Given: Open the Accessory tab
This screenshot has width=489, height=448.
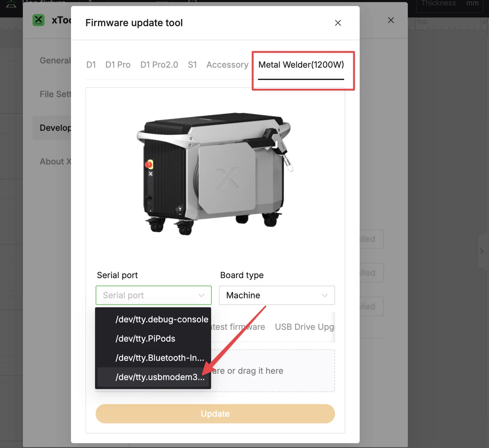Looking at the screenshot, I should coord(227,65).
